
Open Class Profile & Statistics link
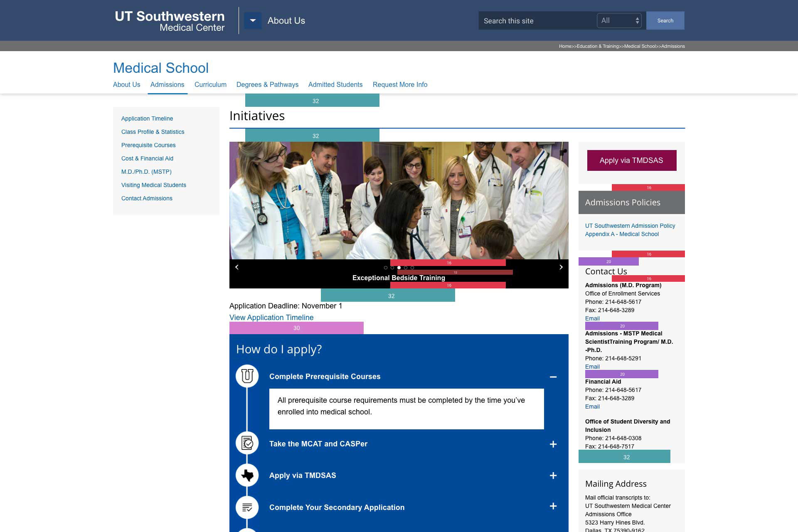153,132
